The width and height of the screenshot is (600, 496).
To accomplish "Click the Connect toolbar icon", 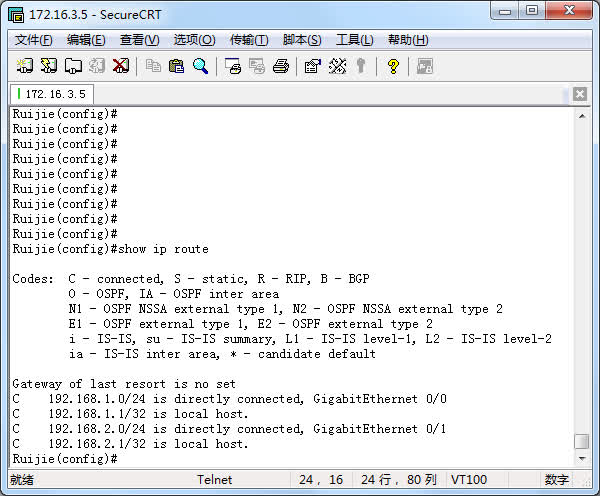I will (25, 66).
